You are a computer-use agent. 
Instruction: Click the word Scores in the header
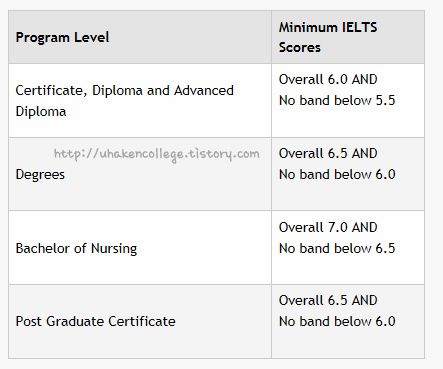tap(300, 47)
